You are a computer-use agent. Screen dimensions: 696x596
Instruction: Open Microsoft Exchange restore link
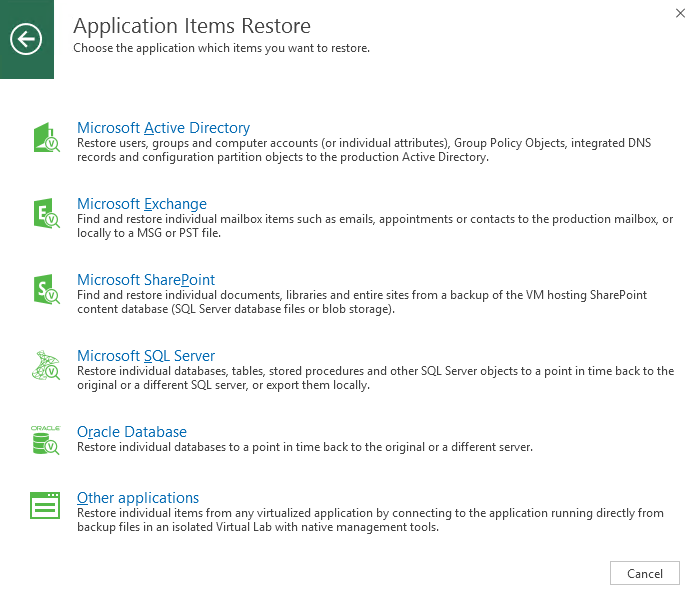click(142, 204)
